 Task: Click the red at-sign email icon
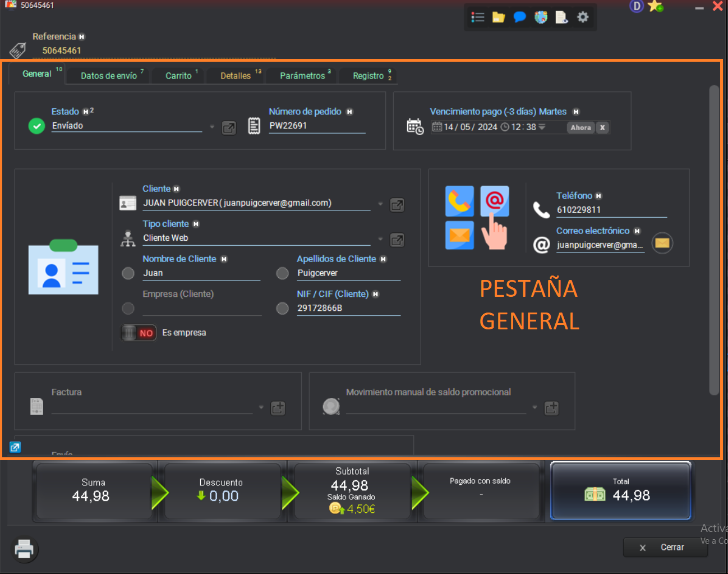tap(494, 200)
